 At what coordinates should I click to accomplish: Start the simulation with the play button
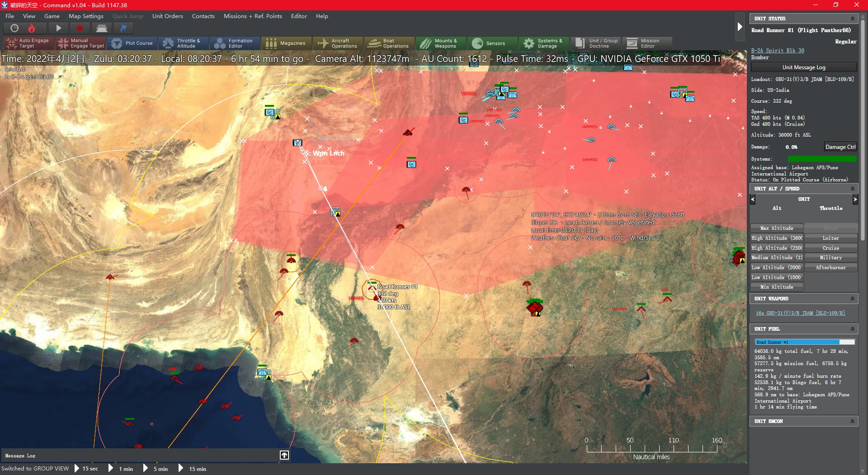point(58,28)
